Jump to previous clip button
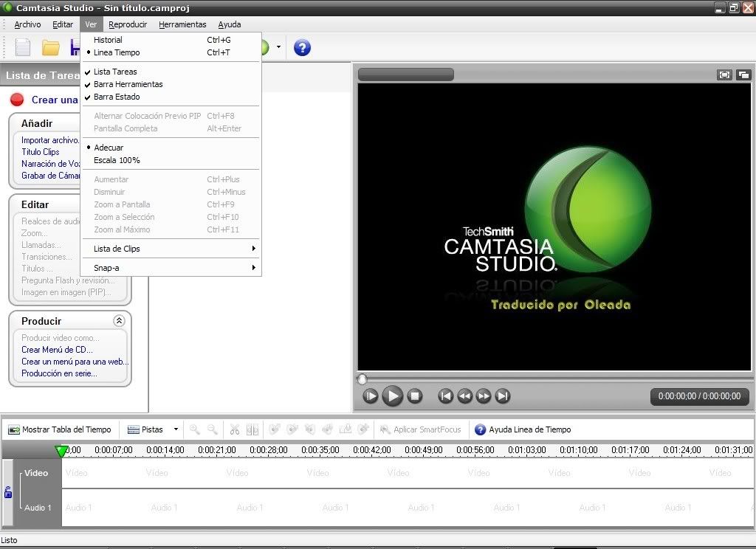Screen dimensions: 756x549 point(445,396)
